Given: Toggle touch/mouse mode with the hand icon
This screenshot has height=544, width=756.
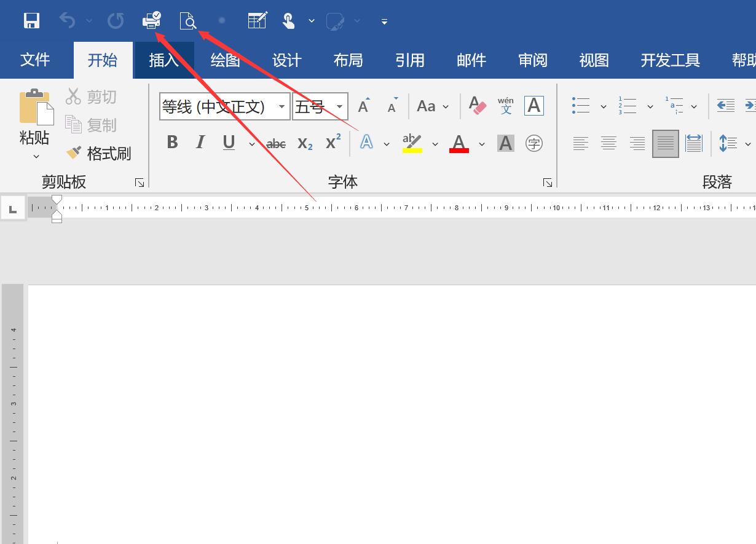Looking at the screenshot, I should (288, 21).
